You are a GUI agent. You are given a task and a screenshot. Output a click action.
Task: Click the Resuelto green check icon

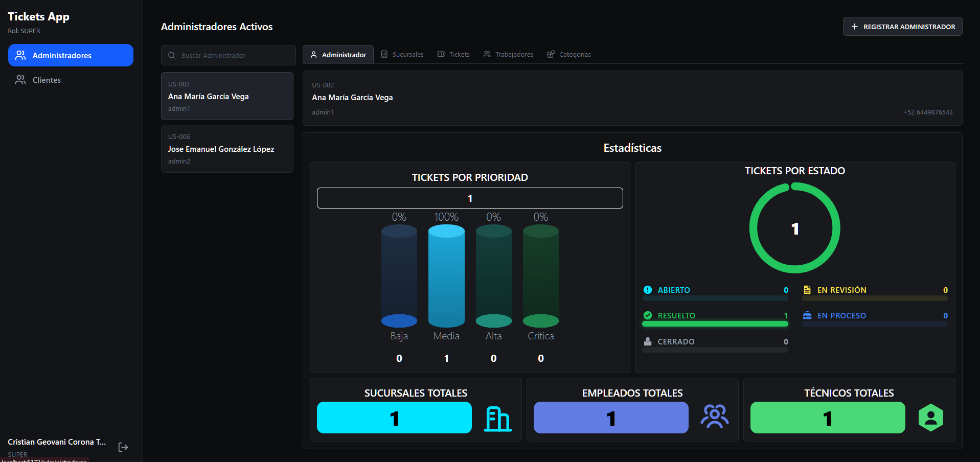pyautogui.click(x=648, y=315)
